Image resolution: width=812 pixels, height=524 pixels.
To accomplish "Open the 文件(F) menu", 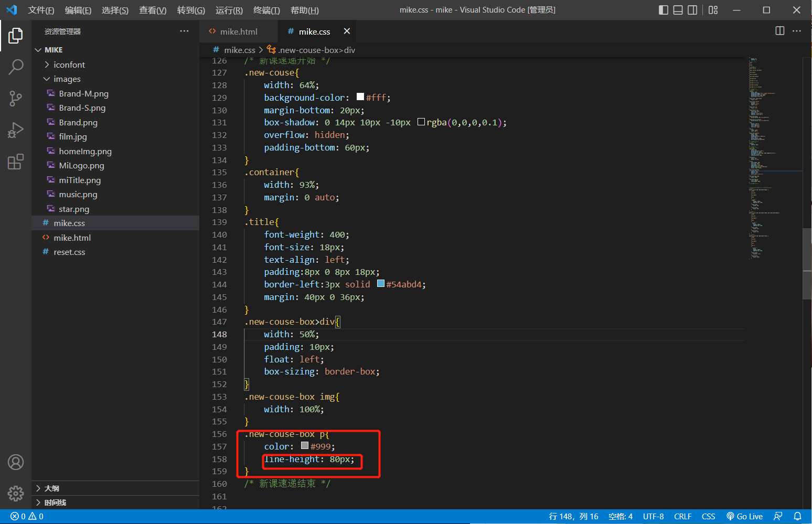I will [x=41, y=10].
